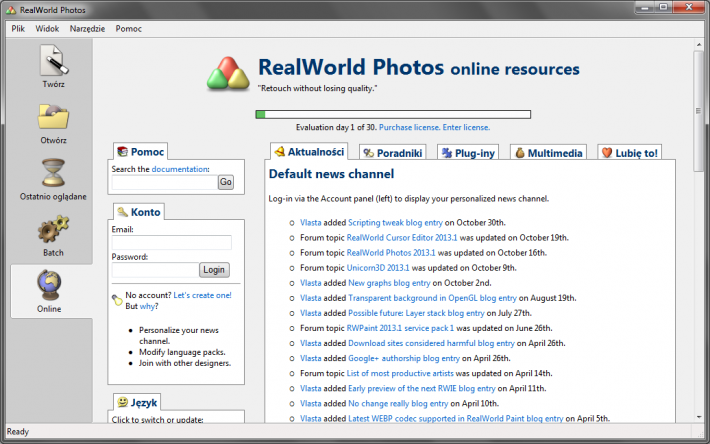This screenshot has height=444, width=710.
Task: Open the Narzędzie menu
Action: pos(87,29)
